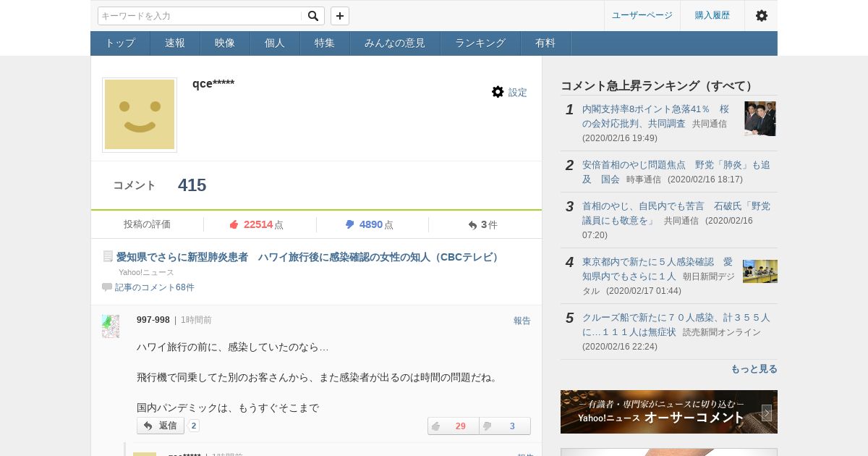Click the arrow on オーサーコメント banner
This screenshot has height=456, width=868.
pyautogui.click(x=767, y=413)
